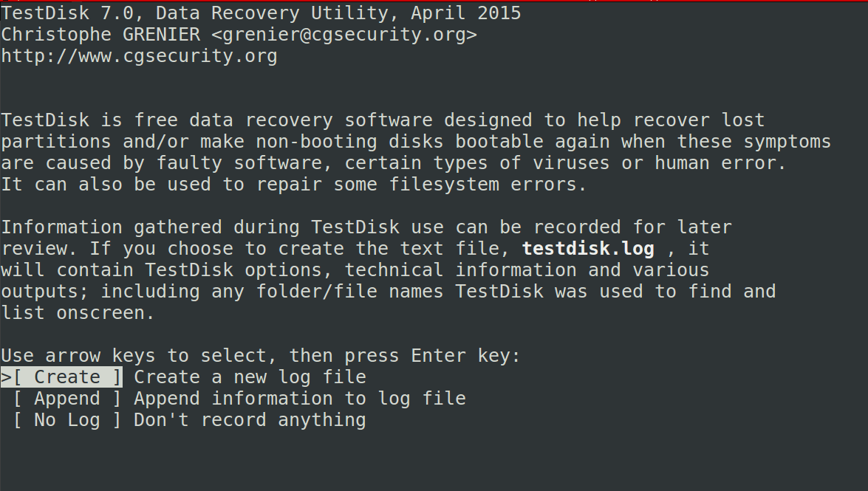Click the "Use arrow keys to select" instruction
This screenshot has height=491, width=868.
(133, 356)
